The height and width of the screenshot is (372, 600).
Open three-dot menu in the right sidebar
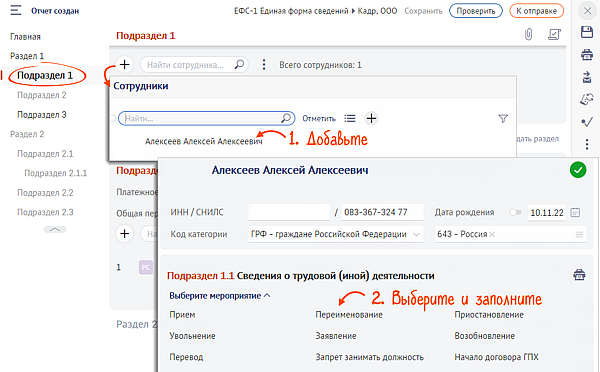click(x=587, y=144)
